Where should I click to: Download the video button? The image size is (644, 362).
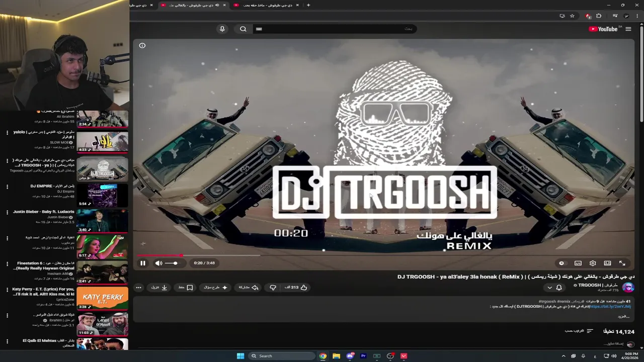(159, 288)
